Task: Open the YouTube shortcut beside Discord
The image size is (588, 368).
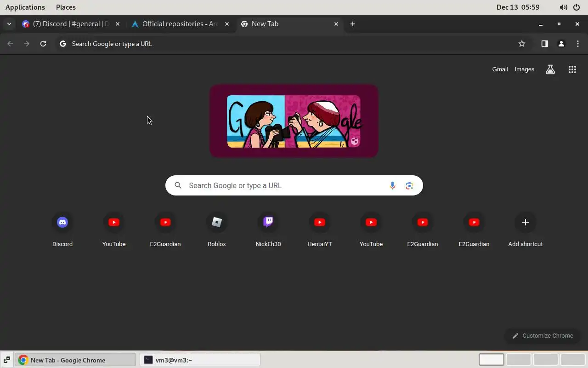Action: coord(114,230)
